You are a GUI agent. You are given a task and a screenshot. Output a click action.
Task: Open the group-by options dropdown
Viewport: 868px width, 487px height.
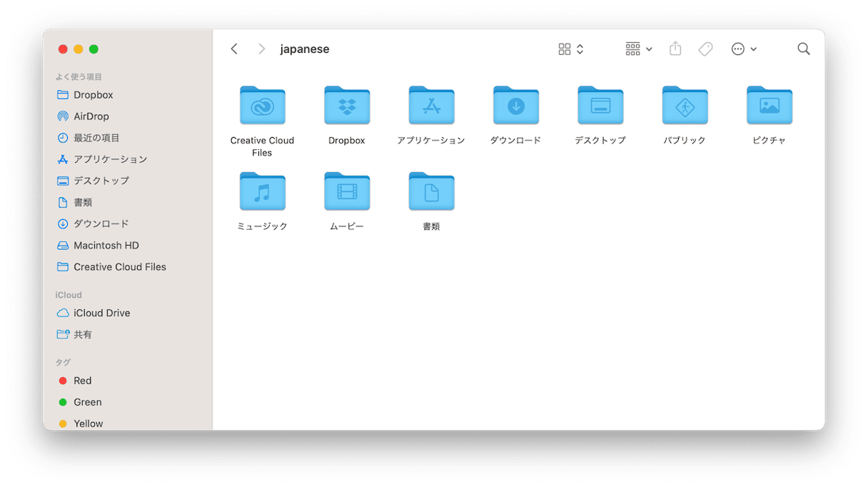click(639, 49)
